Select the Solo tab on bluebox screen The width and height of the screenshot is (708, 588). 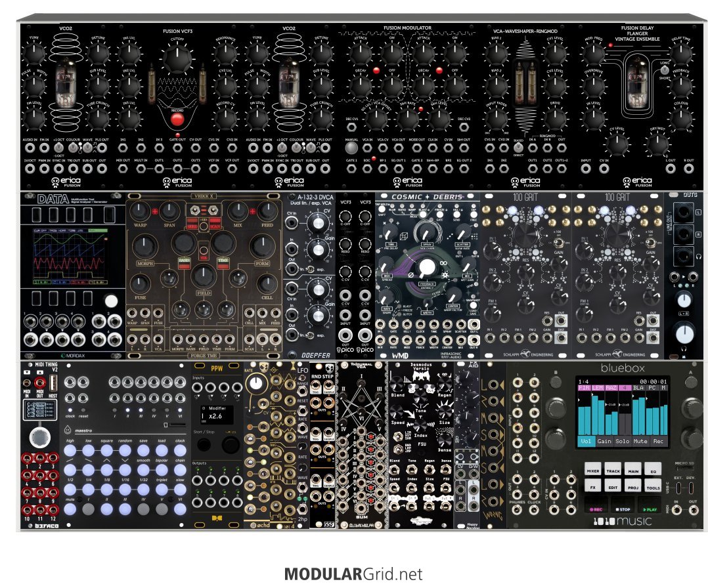622,441
